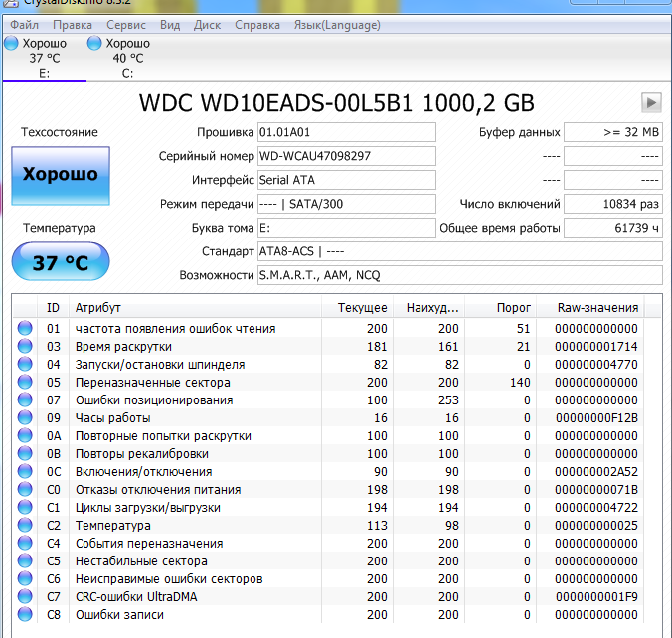The width and height of the screenshot is (672, 638).
Task: Open the Справка menu
Action: [x=257, y=25]
